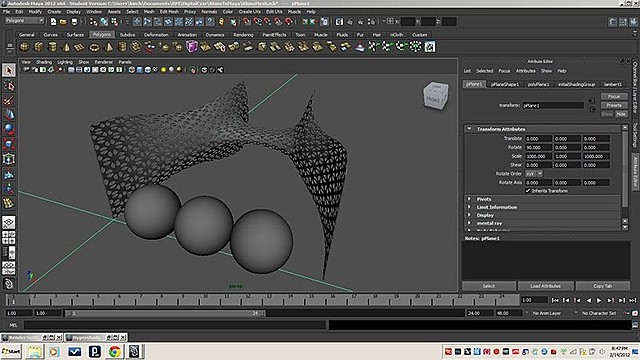Viewport: 640px width, 360px height.
Task: Create a polygon cone from shelf
Action: [66, 47]
